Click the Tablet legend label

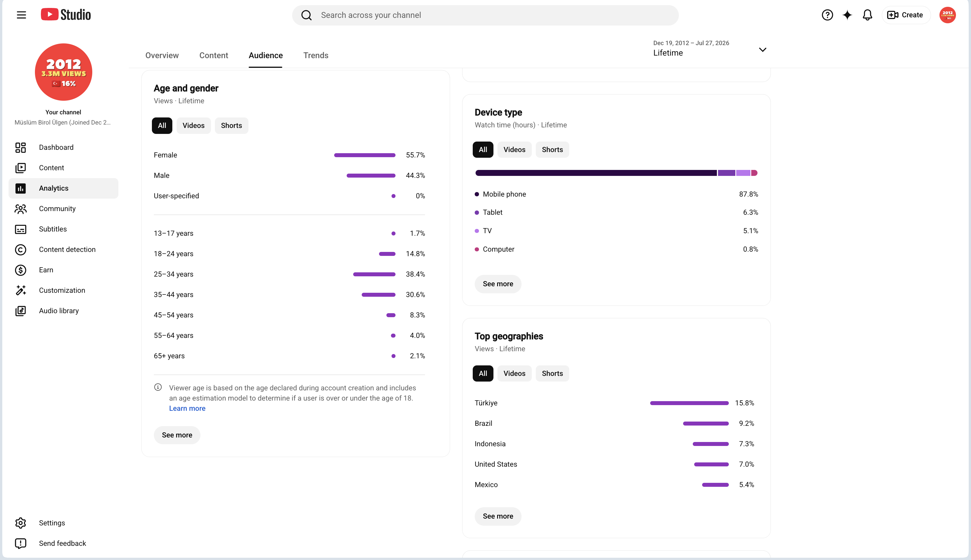493,212
